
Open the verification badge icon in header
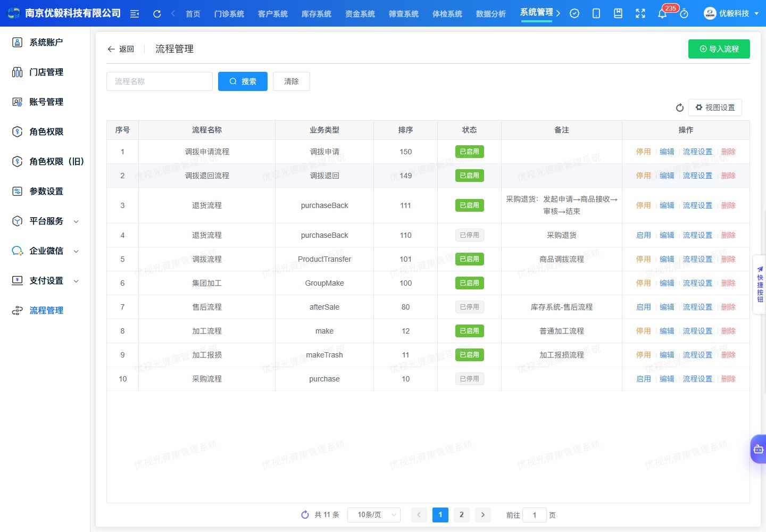tap(574, 14)
